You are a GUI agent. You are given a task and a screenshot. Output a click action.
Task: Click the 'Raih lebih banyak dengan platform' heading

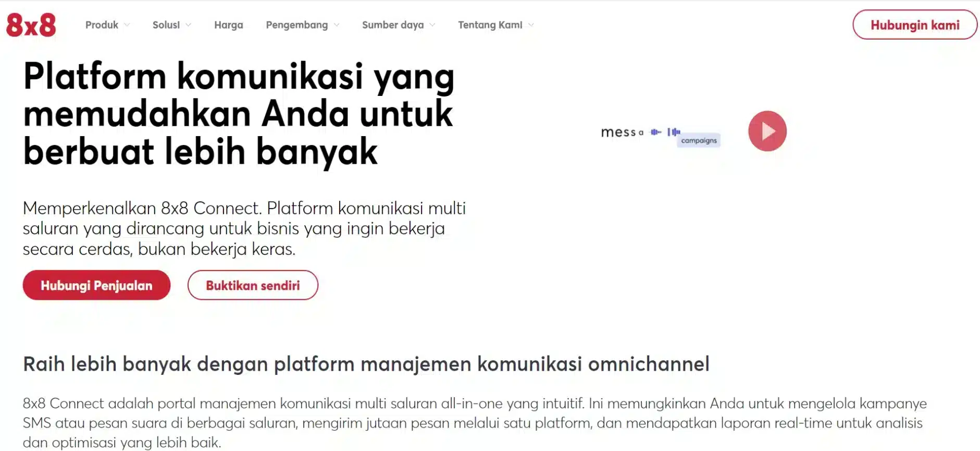click(366, 364)
